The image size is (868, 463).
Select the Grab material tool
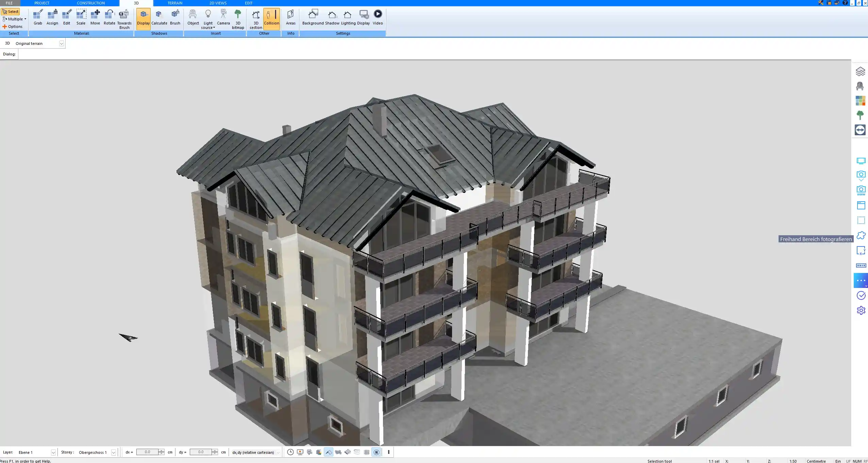pyautogui.click(x=38, y=17)
